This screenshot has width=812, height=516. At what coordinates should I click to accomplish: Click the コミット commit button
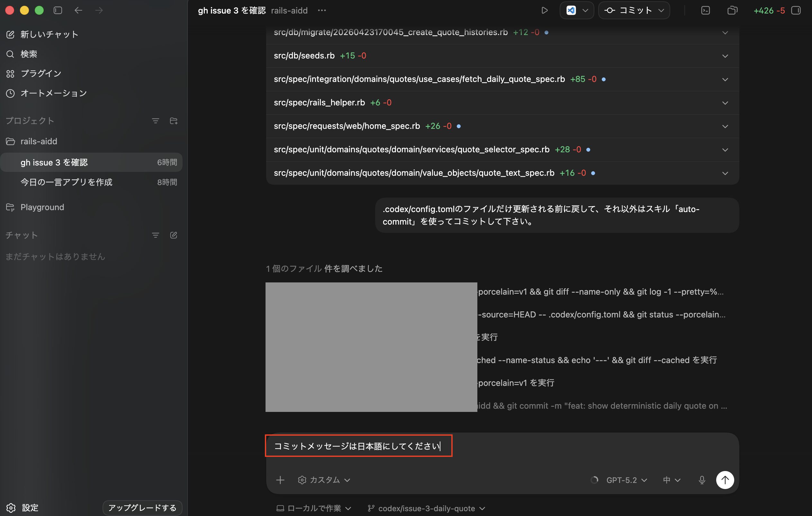(628, 11)
